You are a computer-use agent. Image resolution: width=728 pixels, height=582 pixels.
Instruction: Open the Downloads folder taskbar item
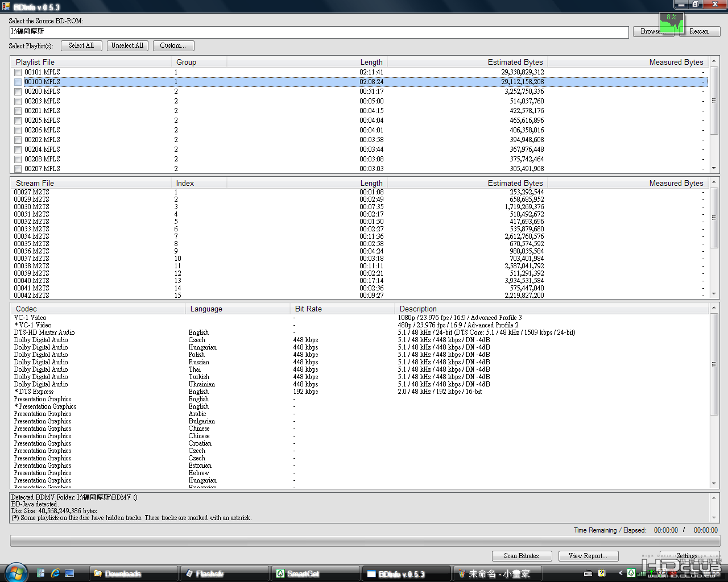pyautogui.click(x=133, y=573)
